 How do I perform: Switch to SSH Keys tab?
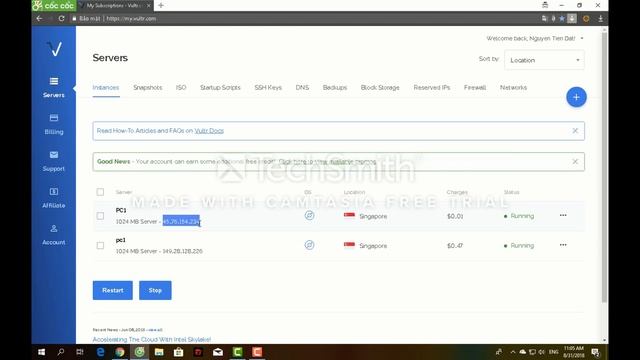(268, 87)
